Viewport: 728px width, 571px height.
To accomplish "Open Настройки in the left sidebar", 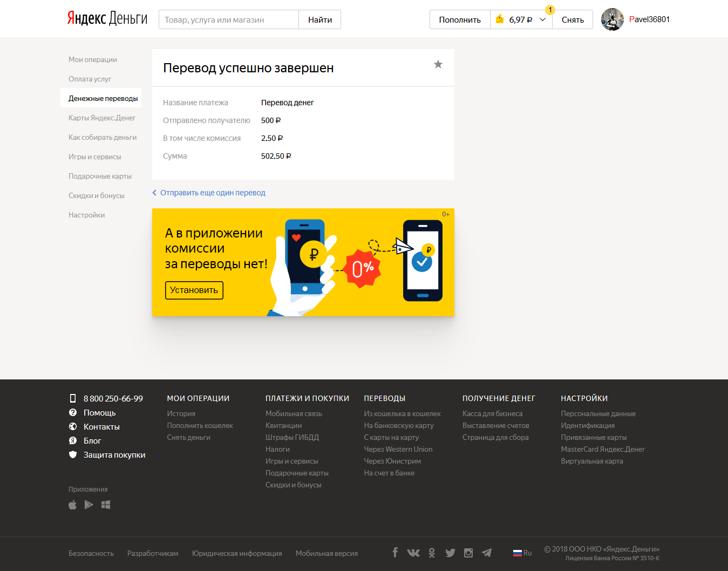I will 87,215.
